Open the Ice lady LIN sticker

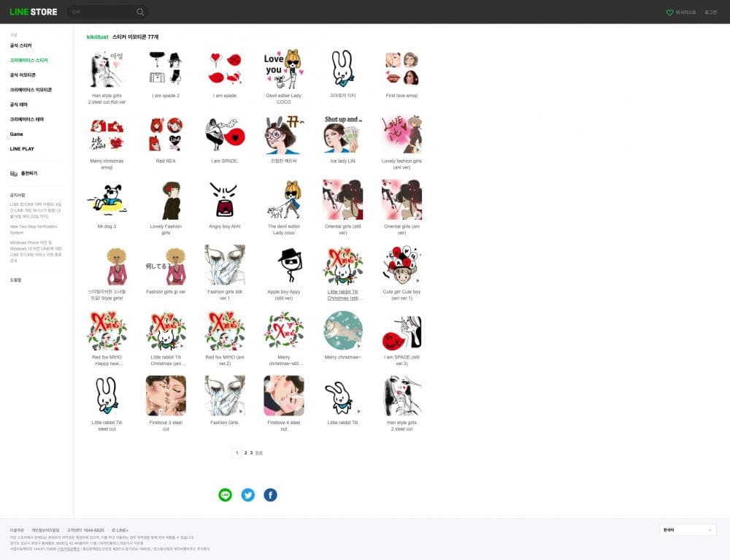point(342,135)
